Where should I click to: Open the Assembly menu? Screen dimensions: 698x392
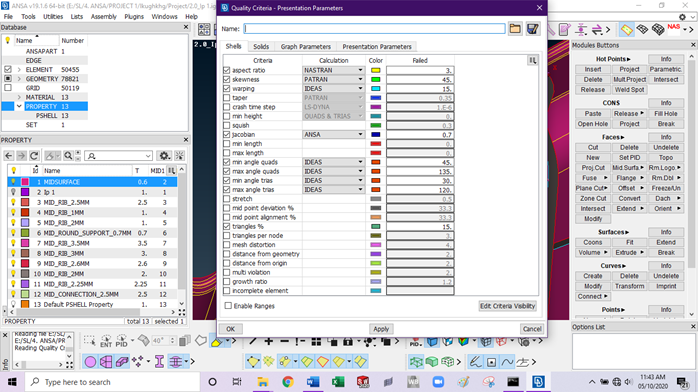(x=103, y=16)
